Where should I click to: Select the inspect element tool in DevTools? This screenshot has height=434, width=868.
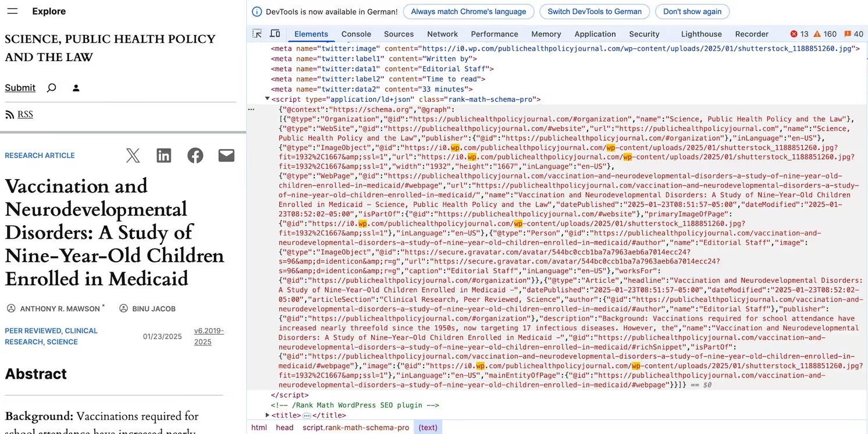pos(257,33)
